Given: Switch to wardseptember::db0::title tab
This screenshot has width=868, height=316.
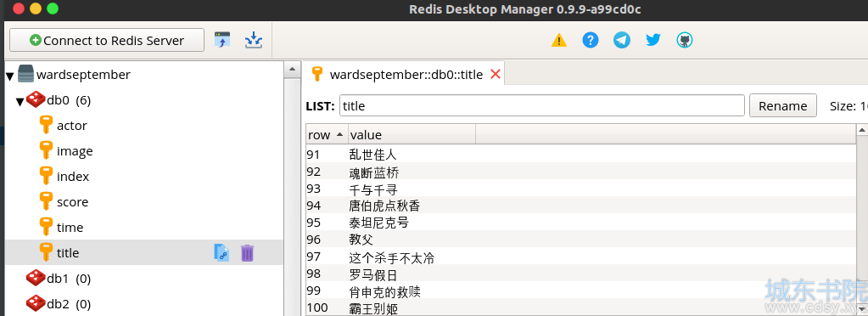Looking at the screenshot, I should pos(406,74).
